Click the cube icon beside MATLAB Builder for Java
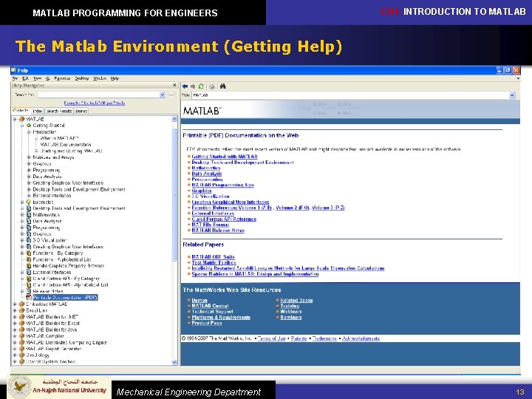This screenshot has width=532, height=399. click(x=22, y=330)
